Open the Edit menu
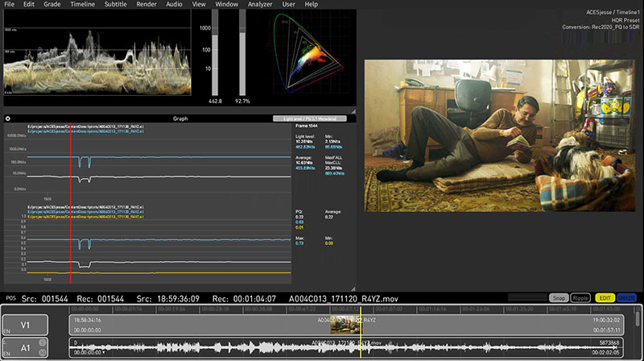Screen dimensions: 644x361 29,4
